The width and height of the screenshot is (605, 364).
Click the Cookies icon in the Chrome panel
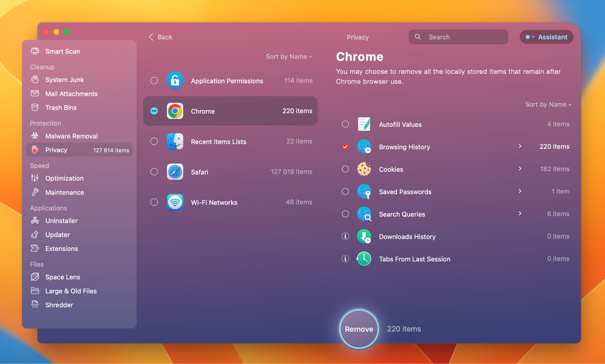(363, 169)
